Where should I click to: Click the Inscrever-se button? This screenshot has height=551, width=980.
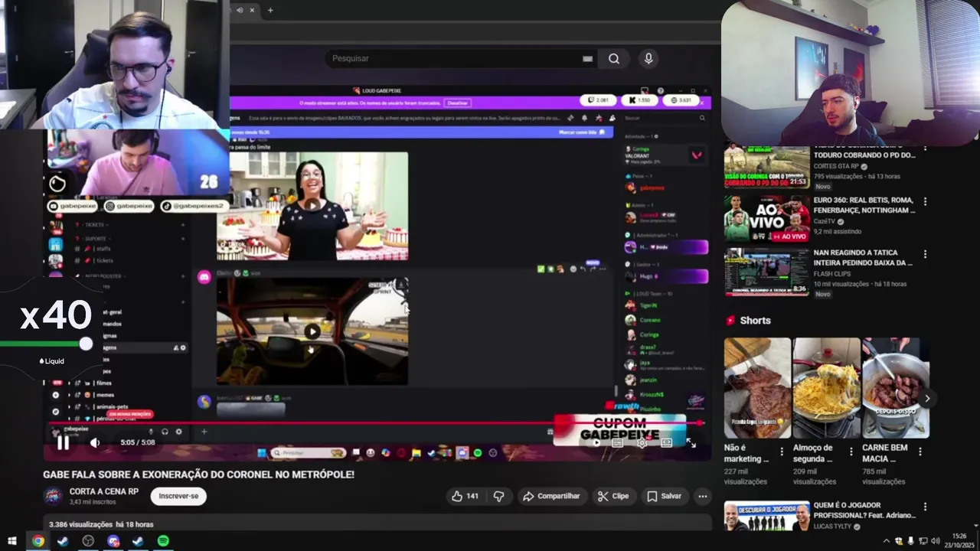(178, 496)
